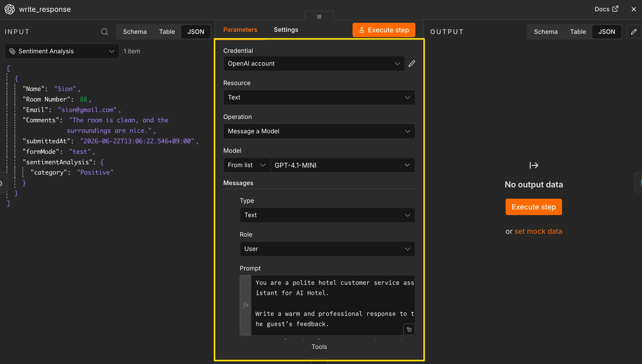Click the "Positive" category value
642x364 pixels.
coord(95,172)
